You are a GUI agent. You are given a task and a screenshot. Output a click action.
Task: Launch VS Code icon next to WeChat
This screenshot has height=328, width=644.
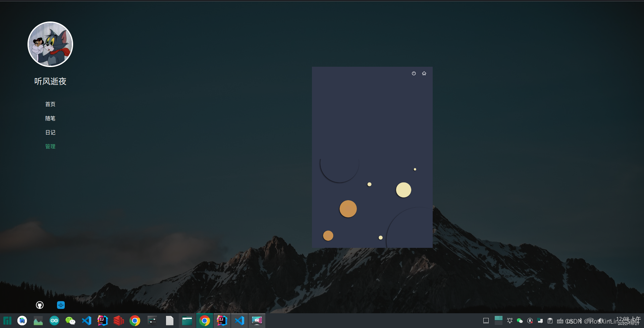coord(87,321)
